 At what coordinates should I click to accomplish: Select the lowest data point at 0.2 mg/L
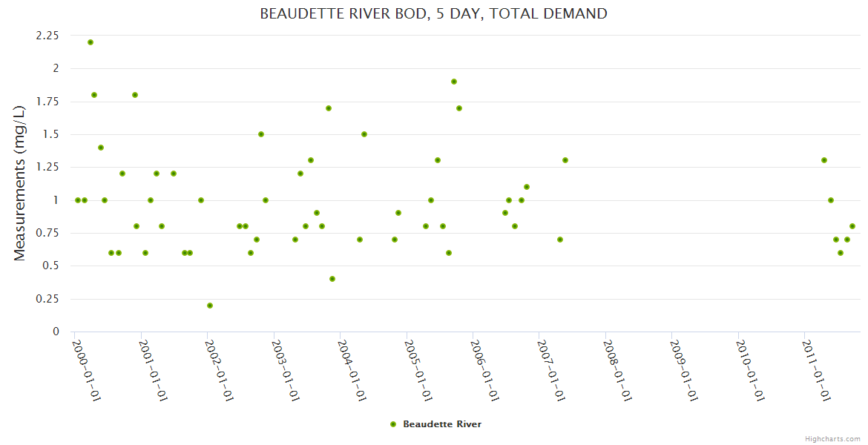210,306
